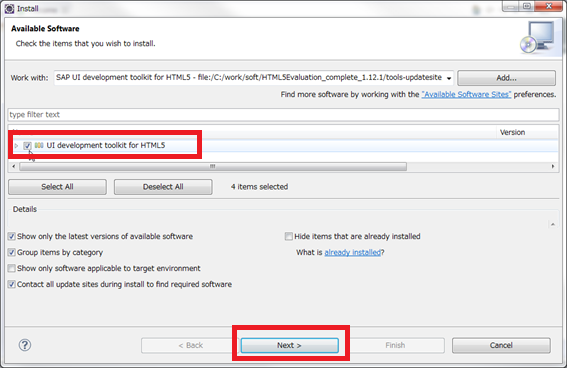Check Show only software applicable to target environment
Screen dimensions: 567x368
coord(12,268)
